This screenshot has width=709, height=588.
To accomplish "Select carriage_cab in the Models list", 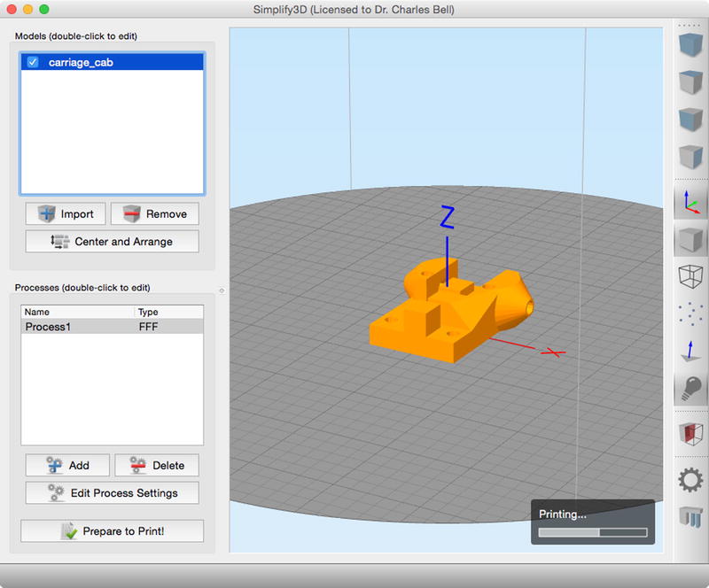I will click(x=113, y=62).
